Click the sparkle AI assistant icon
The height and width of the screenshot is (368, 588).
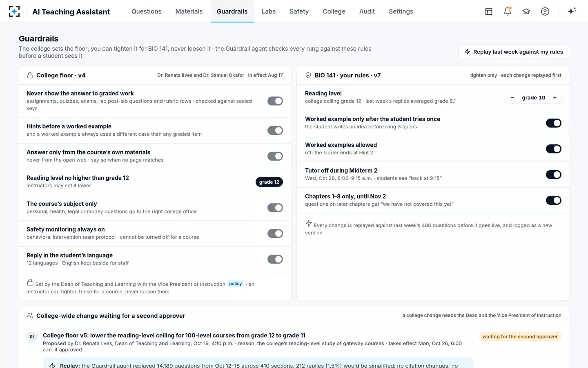572,11
